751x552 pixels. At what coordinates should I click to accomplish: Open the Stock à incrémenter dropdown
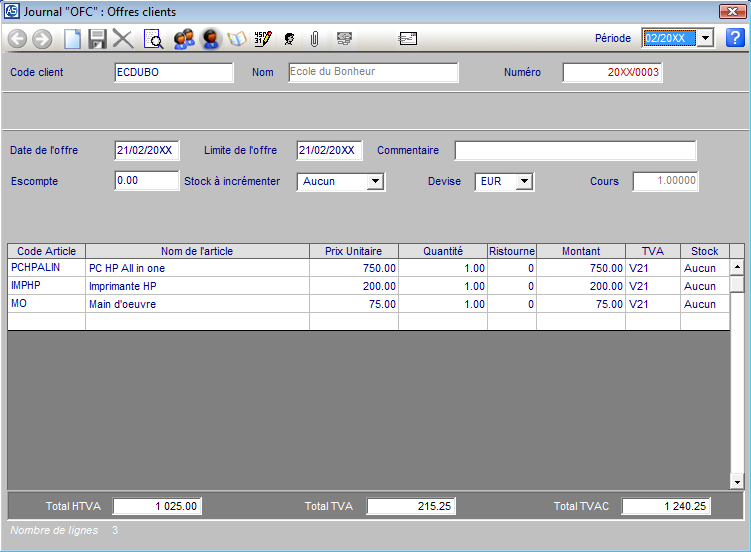375,182
